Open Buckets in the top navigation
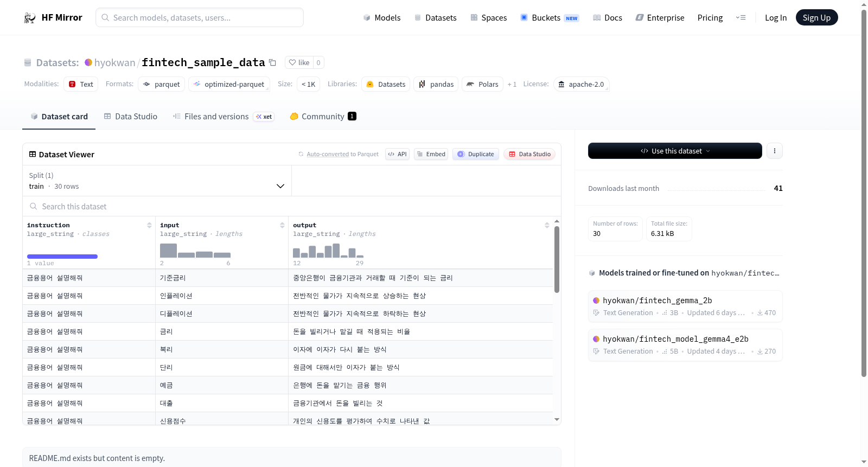This screenshot has width=868, height=467. tap(550, 17)
